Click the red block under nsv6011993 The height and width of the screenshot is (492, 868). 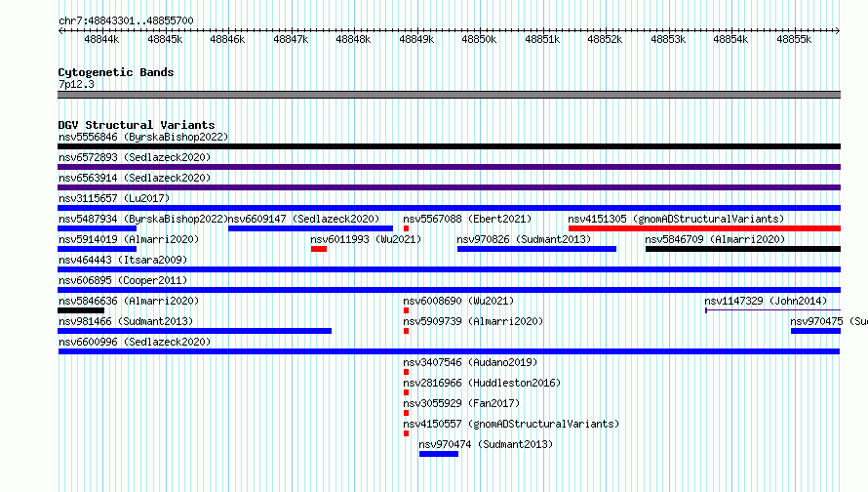tap(319, 249)
